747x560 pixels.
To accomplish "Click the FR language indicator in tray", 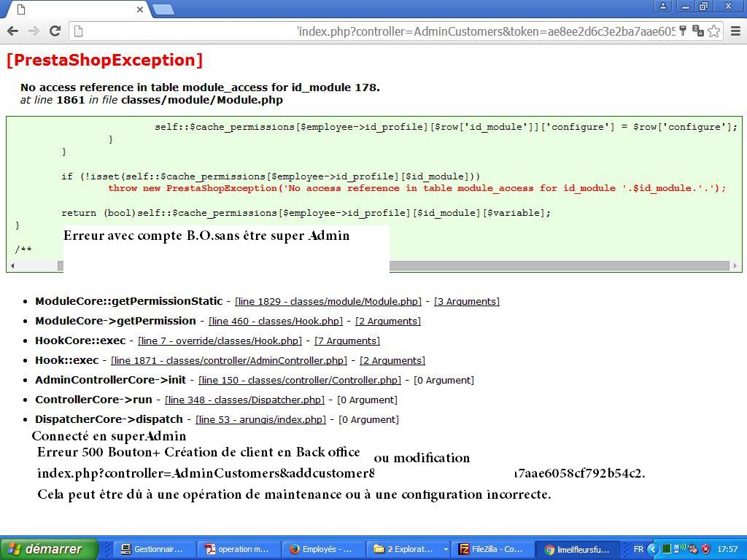I will pyautogui.click(x=638, y=549).
